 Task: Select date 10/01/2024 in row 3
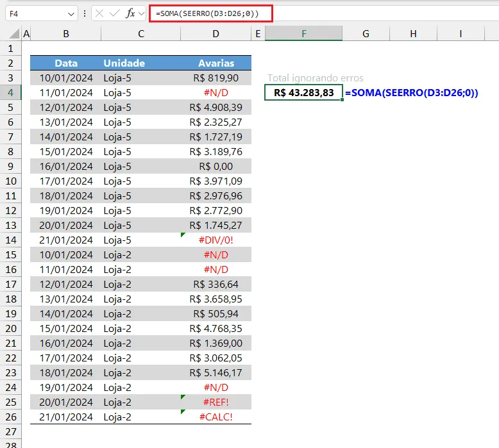click(x=66, y=78)
